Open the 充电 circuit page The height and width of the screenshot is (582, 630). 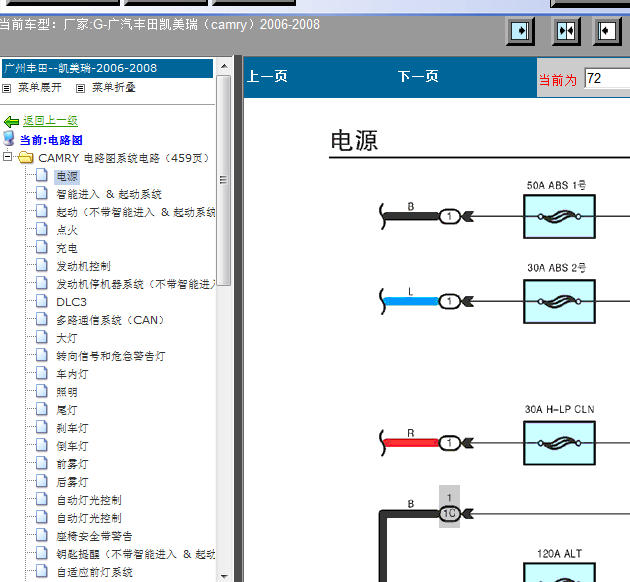click(67, 248)
